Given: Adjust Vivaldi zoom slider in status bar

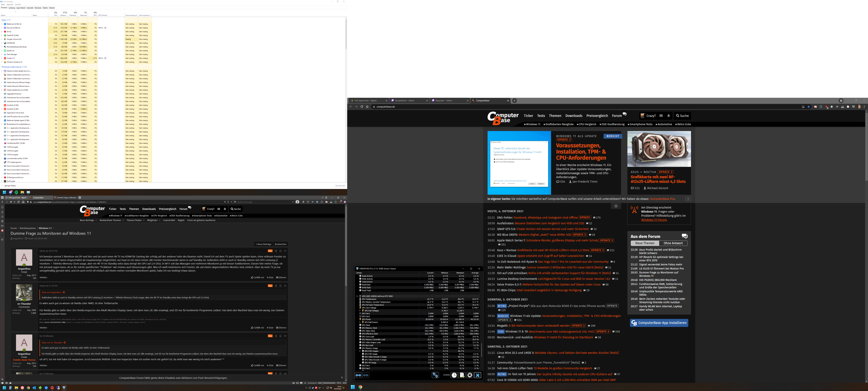Looking at the screenshot, I should pyautogui.click(x=323, y=383).
